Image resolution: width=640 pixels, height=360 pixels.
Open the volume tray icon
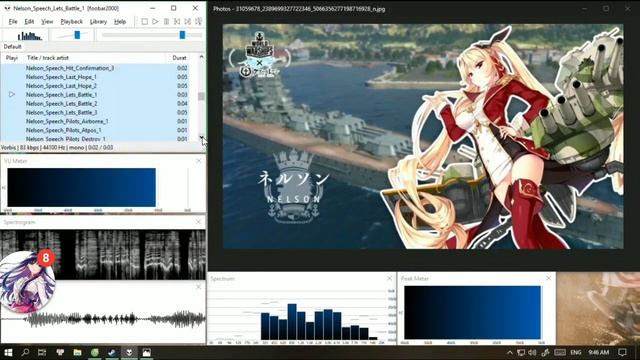(532, 352)
